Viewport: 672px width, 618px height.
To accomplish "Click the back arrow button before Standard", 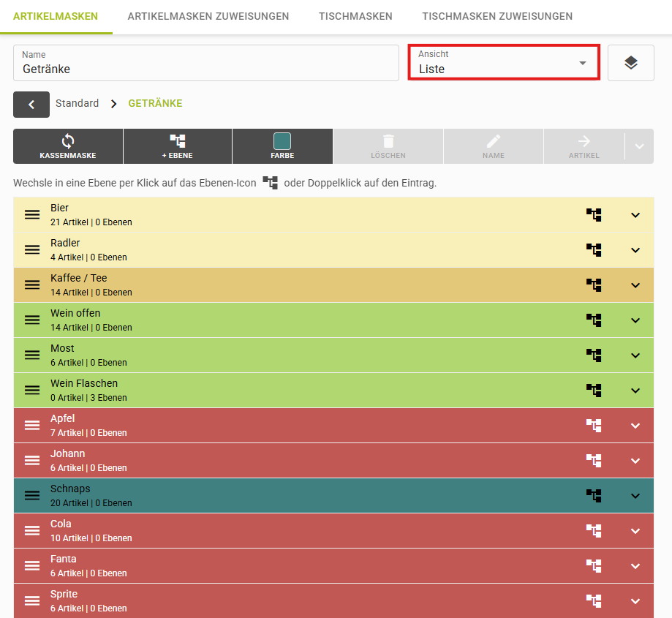I will click(x=31, y=105).
